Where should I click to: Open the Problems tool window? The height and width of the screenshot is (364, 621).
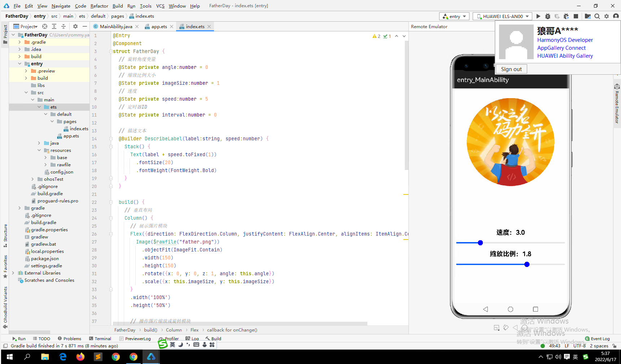tap(69, 339)
